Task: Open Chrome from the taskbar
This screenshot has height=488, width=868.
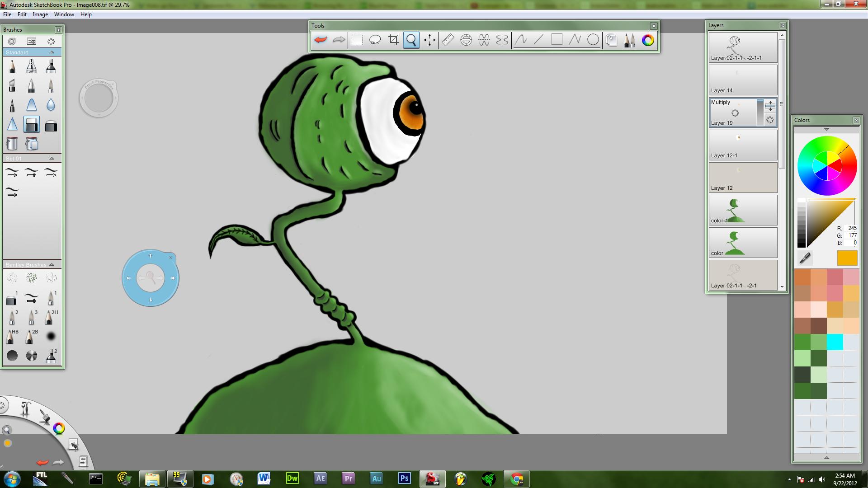Action: click(517, 479)
